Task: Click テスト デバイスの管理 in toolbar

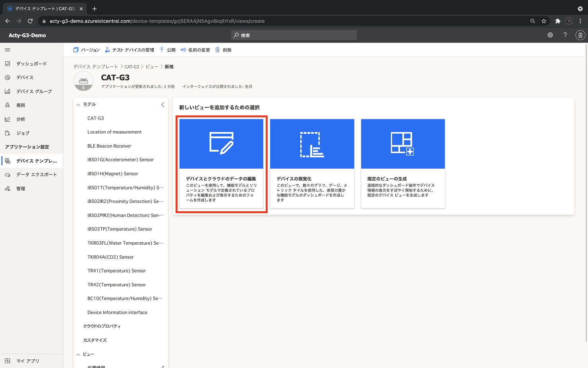Action: [x=130, y=50]
